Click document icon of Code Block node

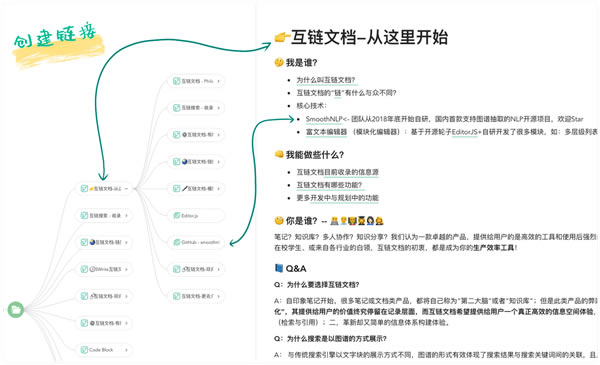coord(84,350)
